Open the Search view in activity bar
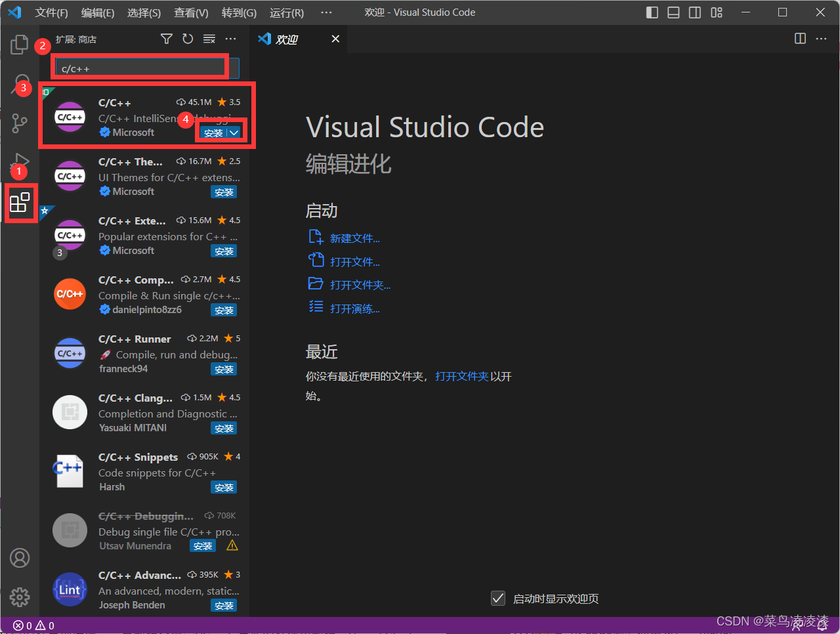Viewport: 840px width, 634px height. point(22,83)
